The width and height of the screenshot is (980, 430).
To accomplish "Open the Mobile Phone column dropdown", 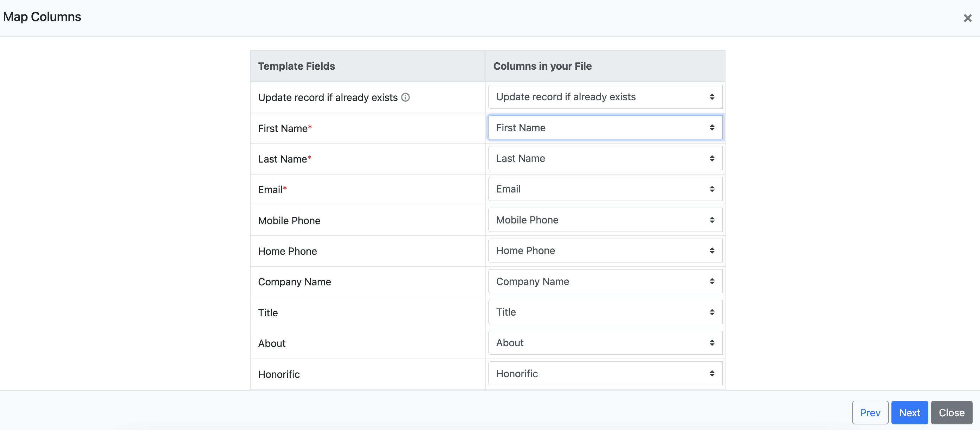I will pos(605,220).
